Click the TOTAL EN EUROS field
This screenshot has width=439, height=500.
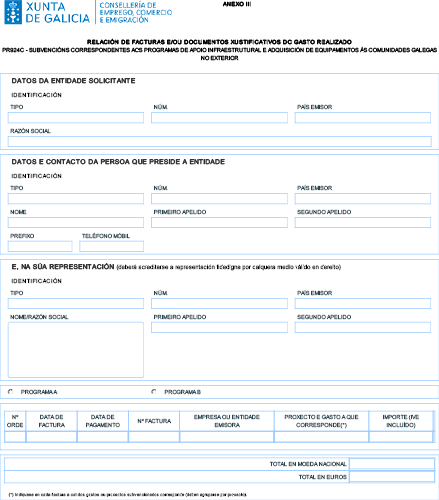[392, 477]
